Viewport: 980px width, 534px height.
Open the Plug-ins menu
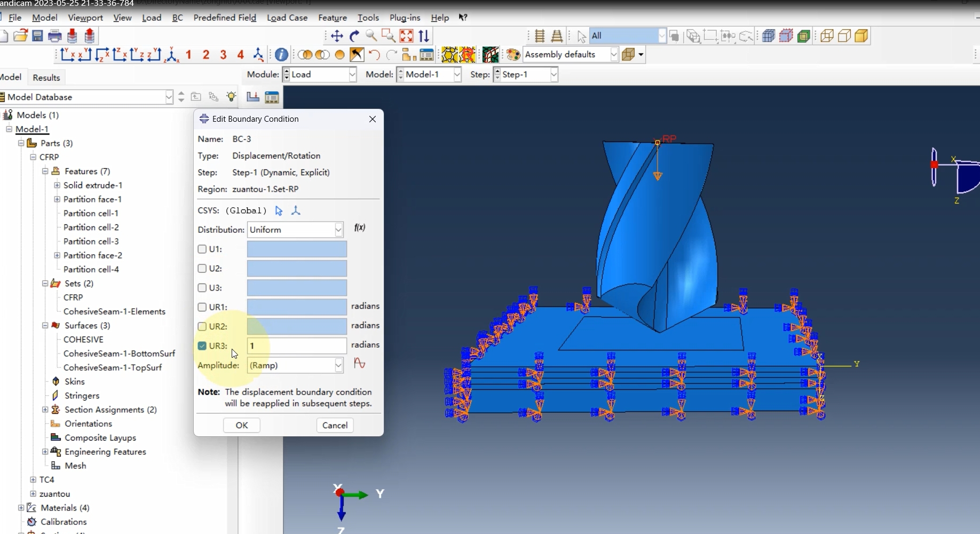405,18
